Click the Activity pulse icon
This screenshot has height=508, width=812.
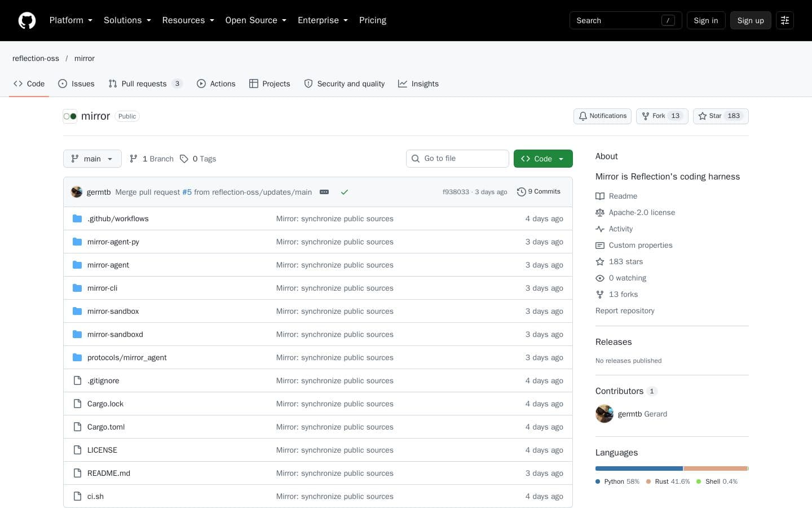pyautogui.click(x=600, y=229)
